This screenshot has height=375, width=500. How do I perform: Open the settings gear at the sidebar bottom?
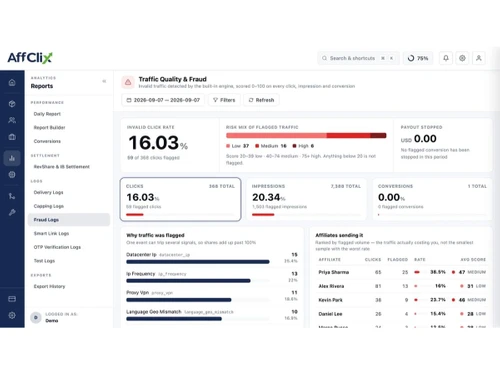pyautogui.click(x=12, y=315)
